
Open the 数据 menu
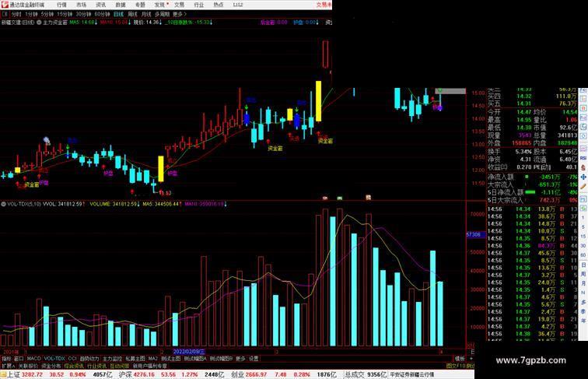coord(121,5)
